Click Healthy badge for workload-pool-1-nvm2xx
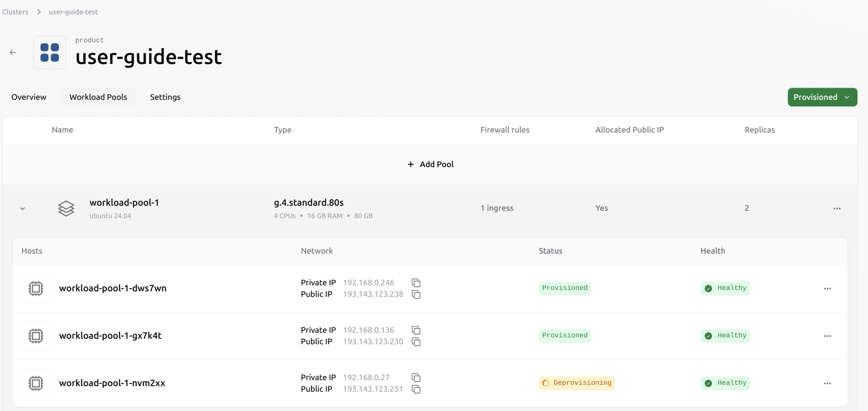This screenshot has height=411, width=868. 725,383
